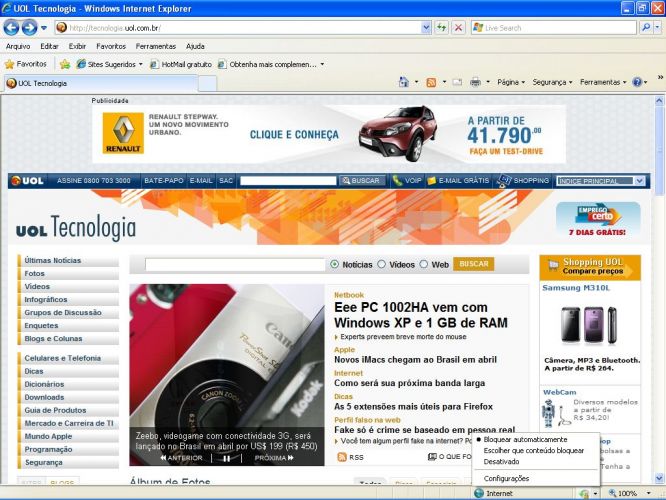Click the UOL logo in navigation bar

tap(28, 181)
